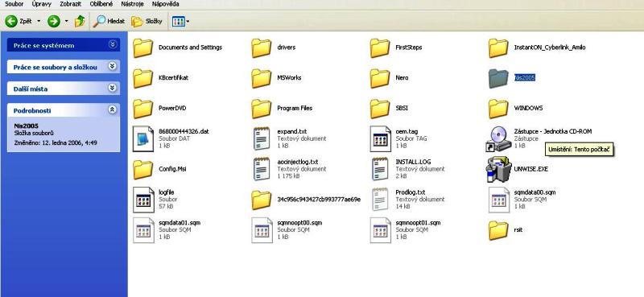Open the Zobrazit menu

[x=71, y=4]
